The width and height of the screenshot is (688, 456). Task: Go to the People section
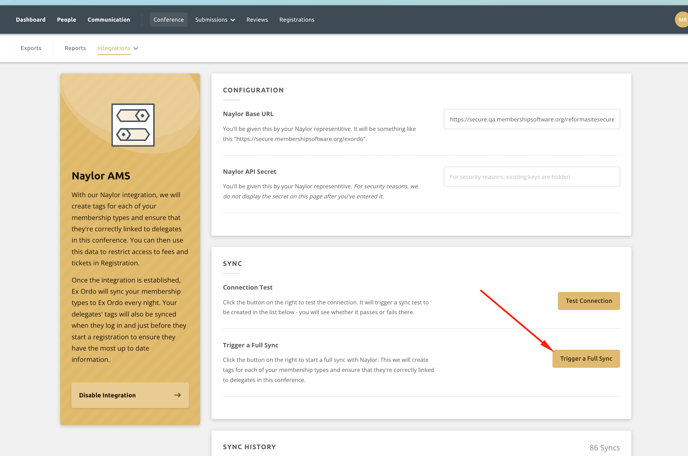pos(66,20)
